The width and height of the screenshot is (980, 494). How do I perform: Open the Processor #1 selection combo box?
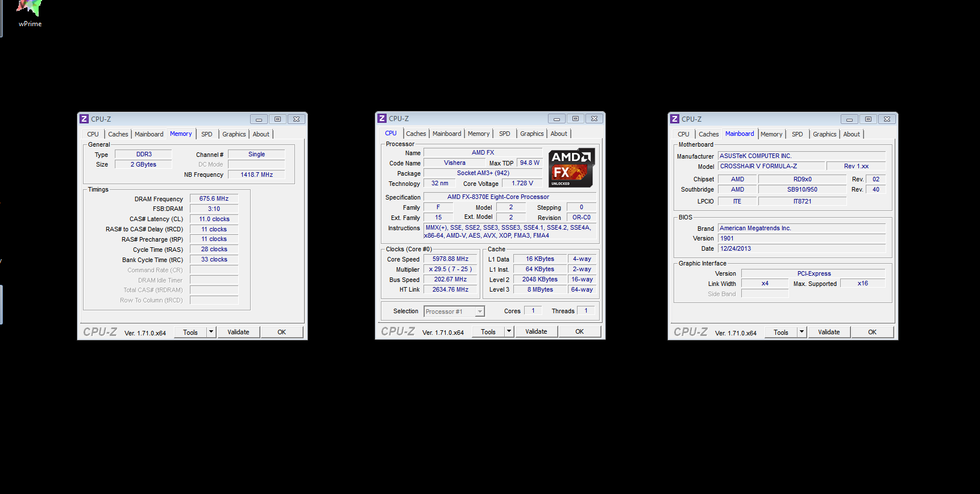pos(454,312)
